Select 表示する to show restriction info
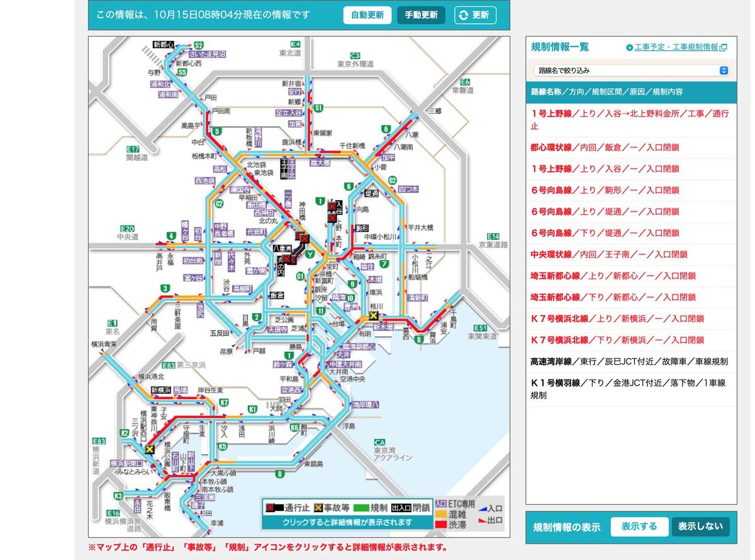The width and height of the screenshot is (755, 560). (639, 527)
